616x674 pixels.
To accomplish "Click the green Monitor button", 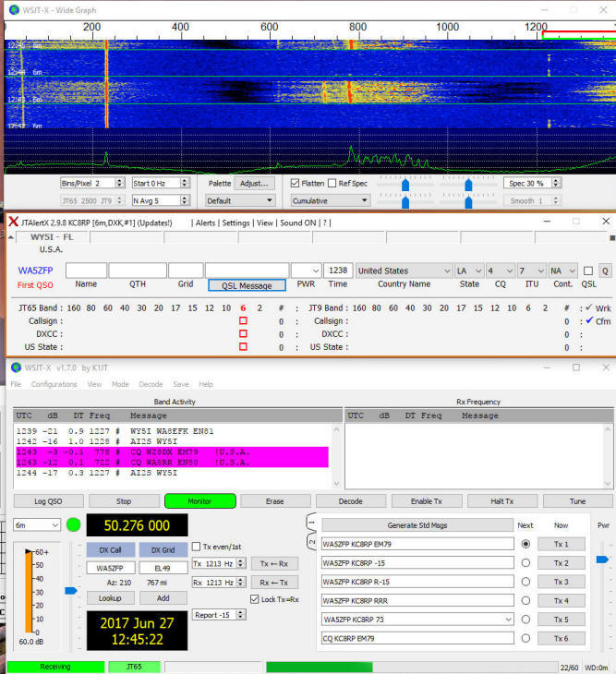I will [x=199, y=501].
